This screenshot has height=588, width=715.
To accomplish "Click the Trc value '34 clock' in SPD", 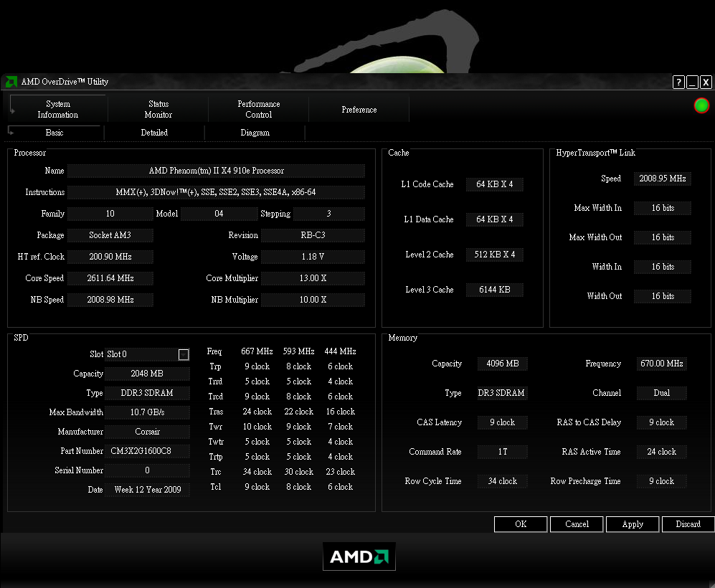I will click(257, 472).
